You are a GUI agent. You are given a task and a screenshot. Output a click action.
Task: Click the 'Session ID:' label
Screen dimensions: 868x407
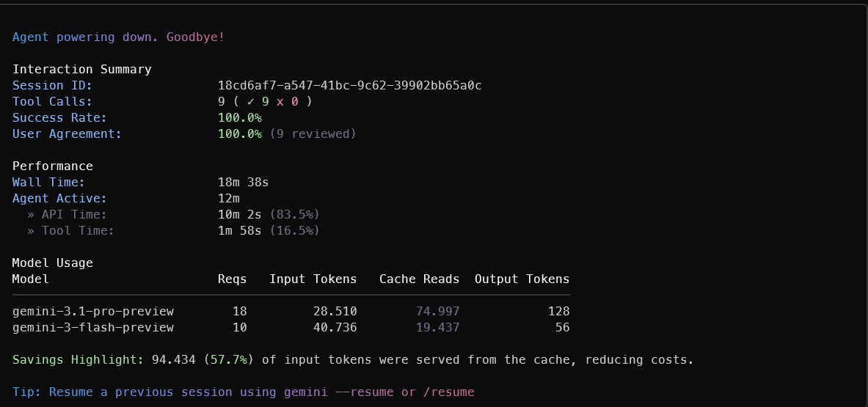point(53,86)
